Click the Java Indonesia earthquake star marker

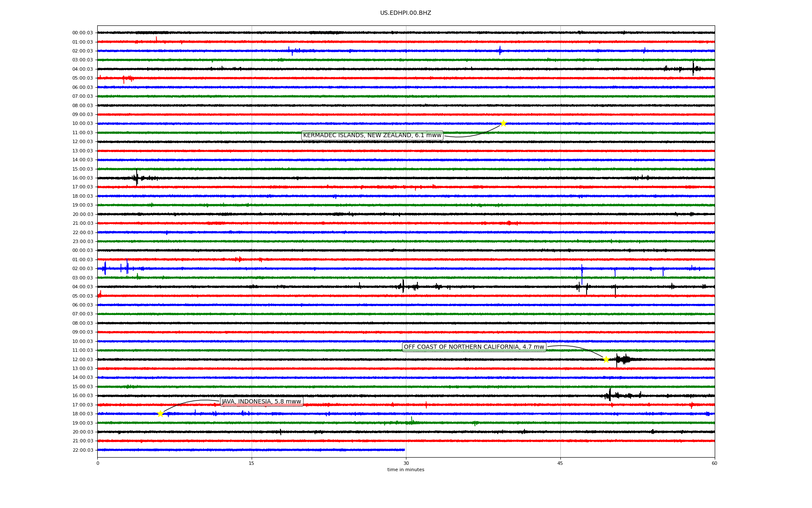[x=160, y=414]
